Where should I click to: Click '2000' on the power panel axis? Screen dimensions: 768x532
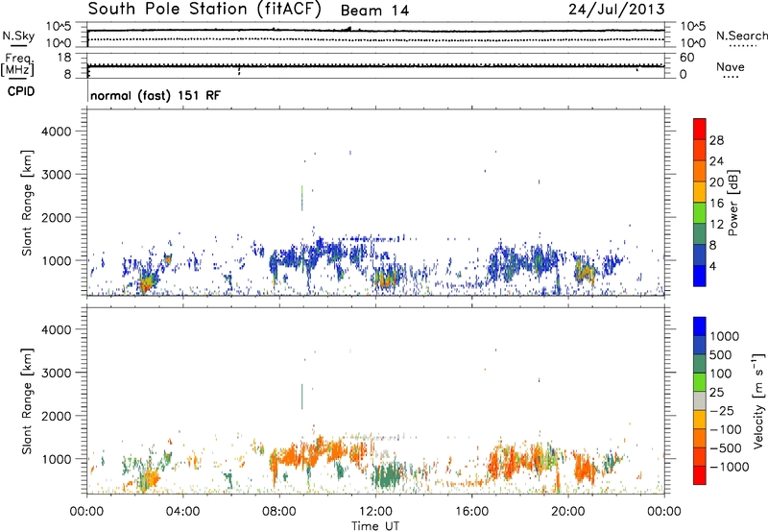(x=57, y=217)
